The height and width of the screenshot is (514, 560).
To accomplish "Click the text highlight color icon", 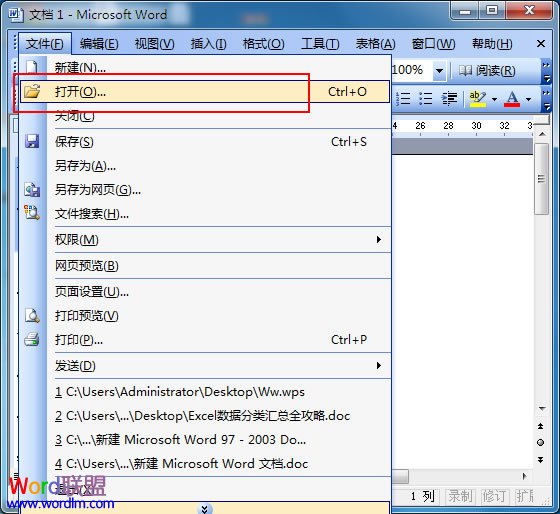I will tap(478, 99).
